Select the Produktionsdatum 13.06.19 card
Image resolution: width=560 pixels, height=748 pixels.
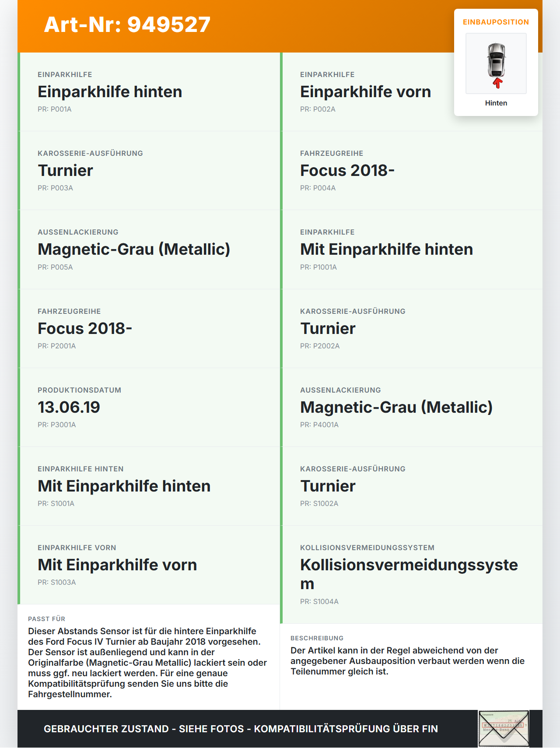(x=149, y=407)
